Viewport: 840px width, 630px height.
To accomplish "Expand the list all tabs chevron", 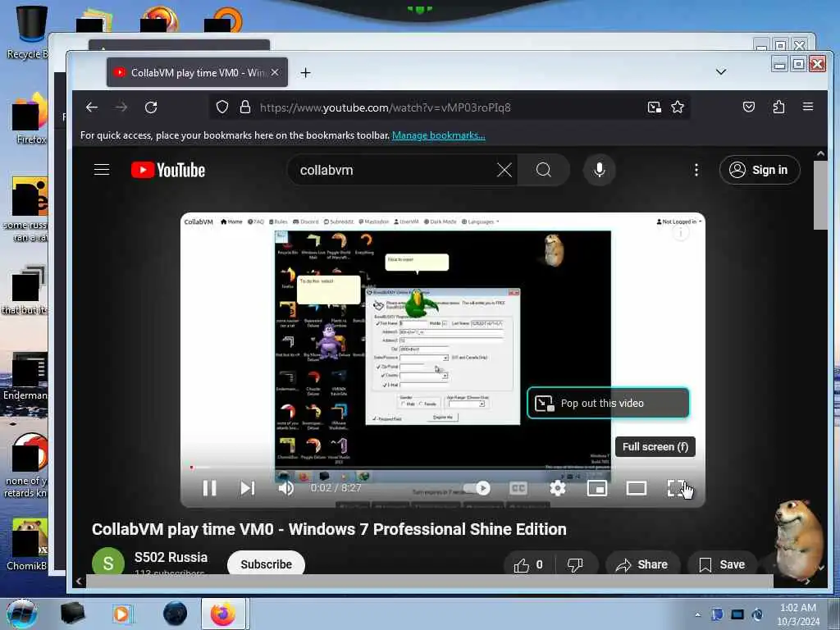I will 721,72.
